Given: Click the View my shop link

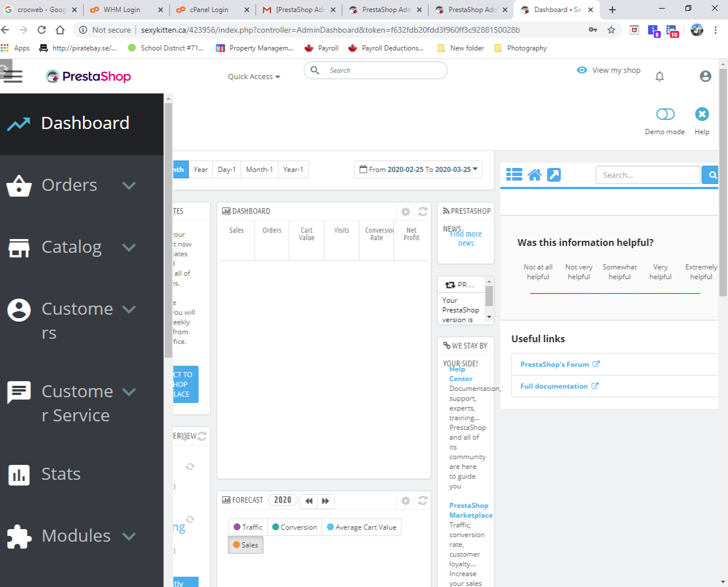Looking at the screenshot, I should pos(616,70).
